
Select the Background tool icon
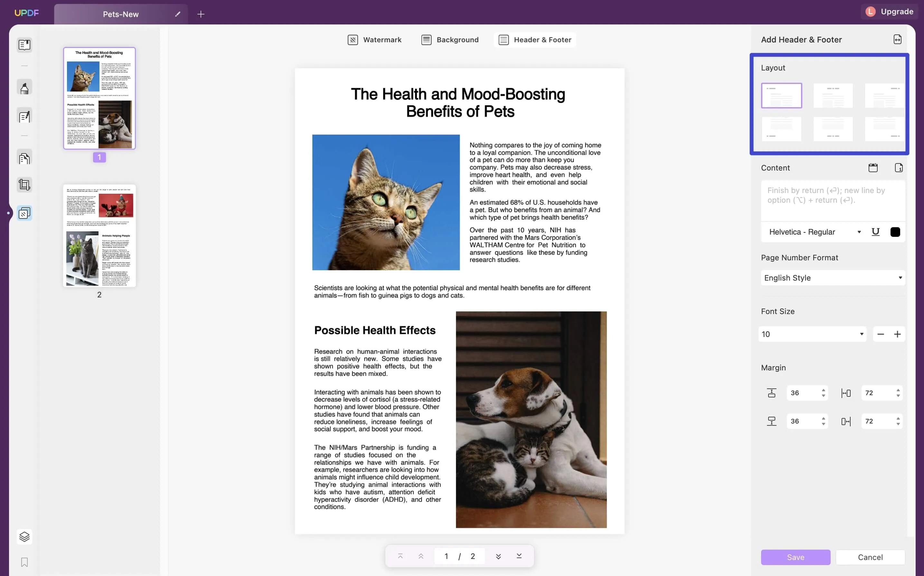(x=426, y=40)
